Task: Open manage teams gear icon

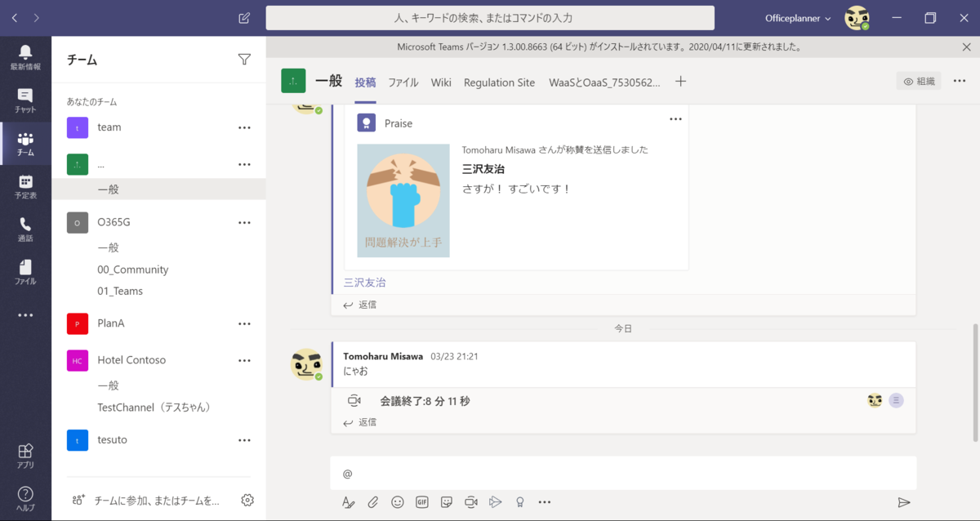Action: [247, 500]
